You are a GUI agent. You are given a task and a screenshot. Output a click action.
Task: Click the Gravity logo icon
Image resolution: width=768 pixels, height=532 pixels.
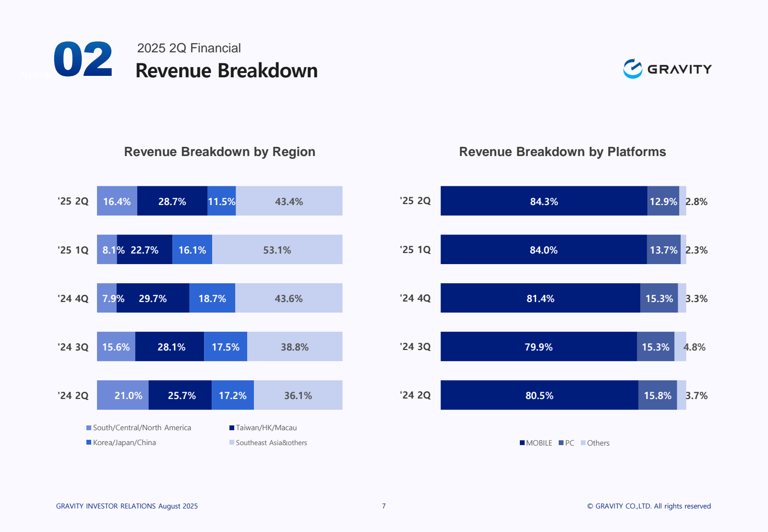633,69
